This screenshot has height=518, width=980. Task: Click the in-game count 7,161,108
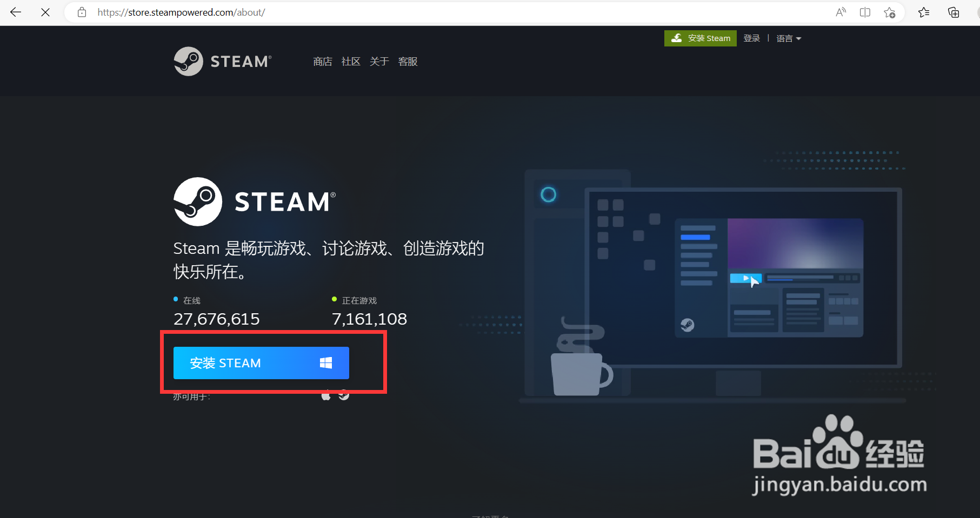click(370, 319)
